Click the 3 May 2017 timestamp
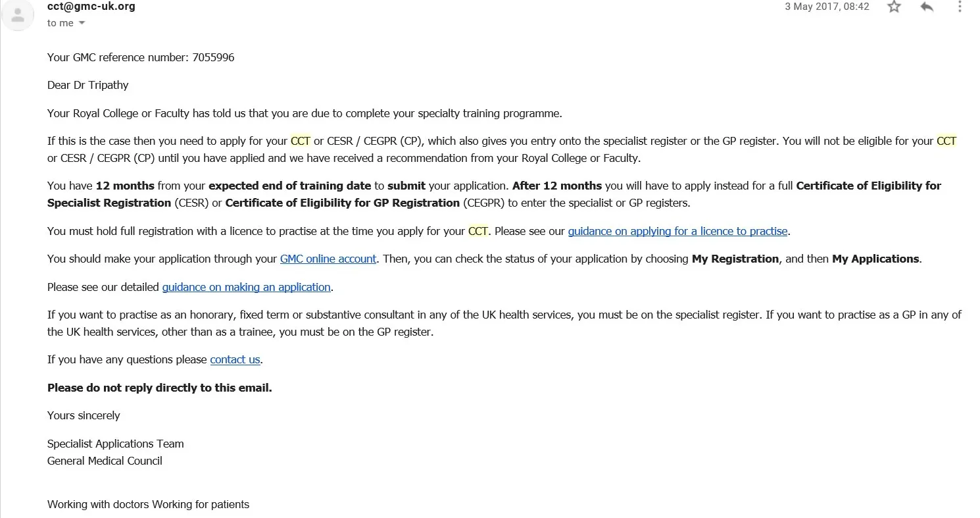Screen dimensions: 980x518 (827, 7)
